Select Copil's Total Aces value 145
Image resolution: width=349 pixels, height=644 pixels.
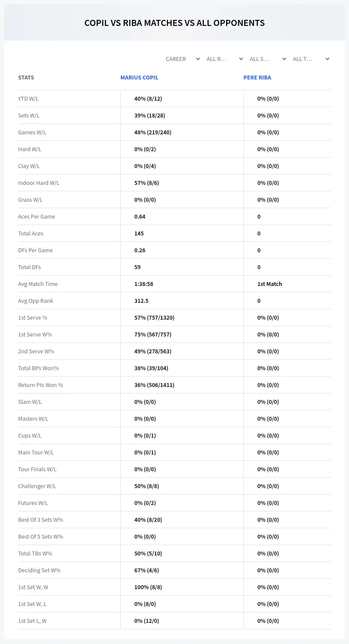click(x=139, y=233)
